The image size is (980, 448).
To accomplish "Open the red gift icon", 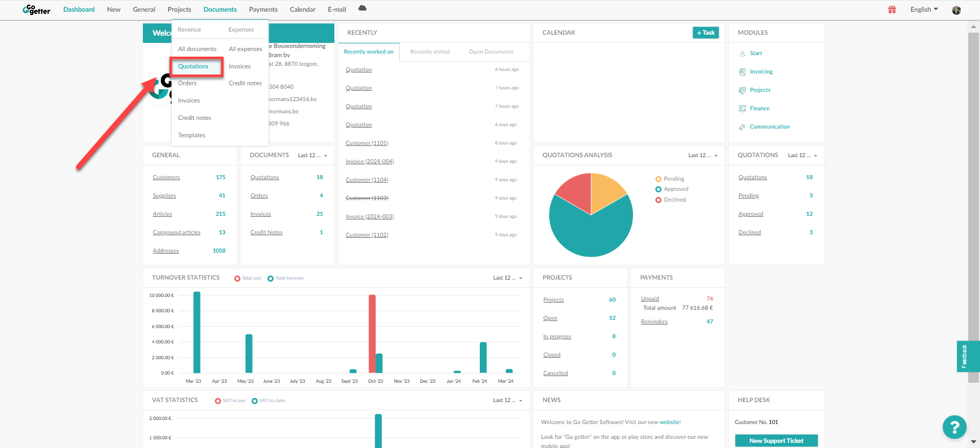I will (x=892, y=9).
